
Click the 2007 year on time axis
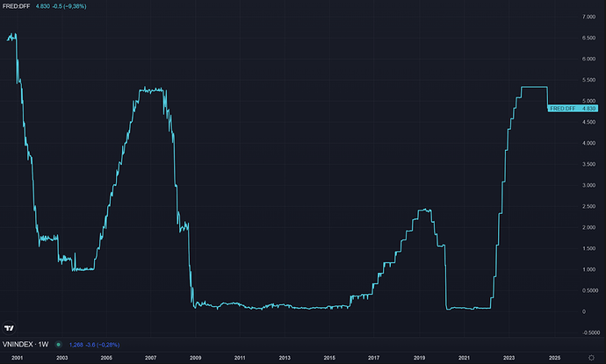tap(151, 358)
